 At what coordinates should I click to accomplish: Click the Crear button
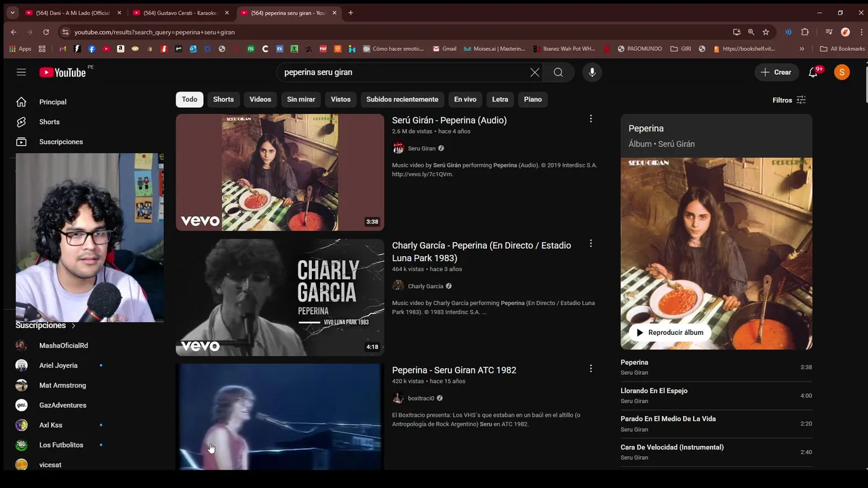point(776,73)
